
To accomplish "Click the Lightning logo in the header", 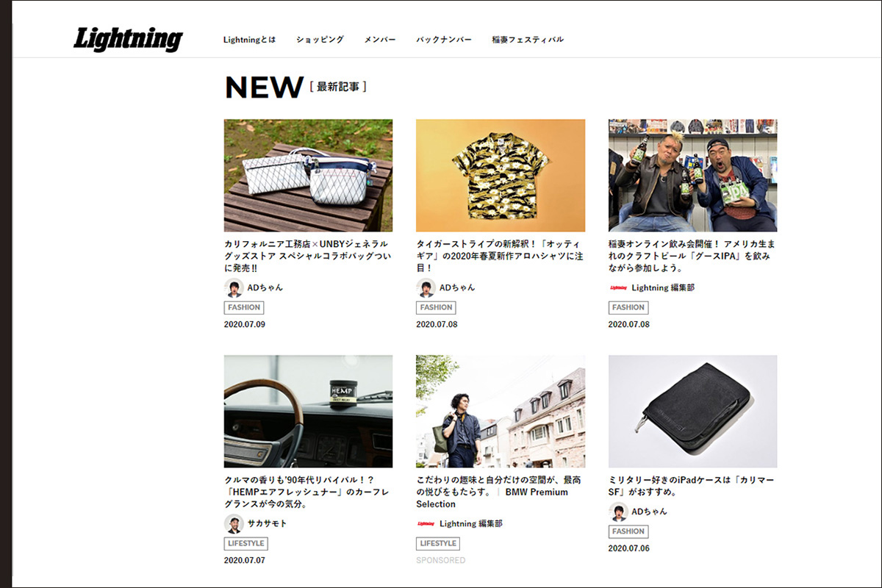I will click(x=128, y=40).
